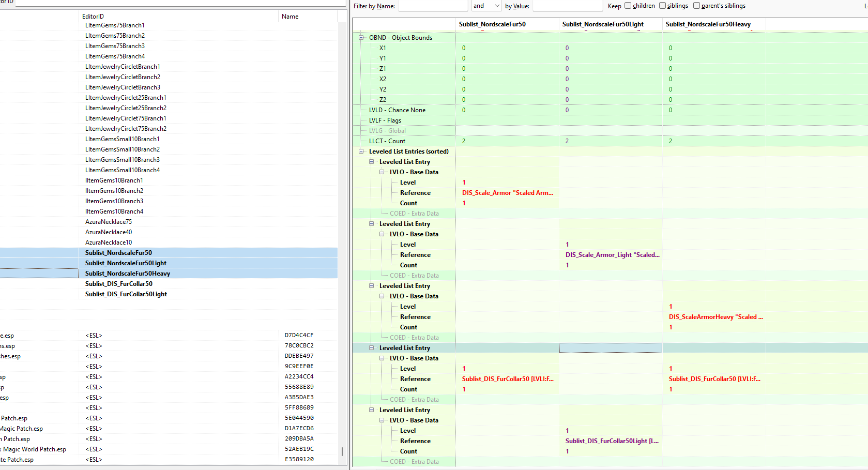The width and height of the screenshot is (868, 470).
Task: Click the Filter by Name input field
Action: coord(433,6)
